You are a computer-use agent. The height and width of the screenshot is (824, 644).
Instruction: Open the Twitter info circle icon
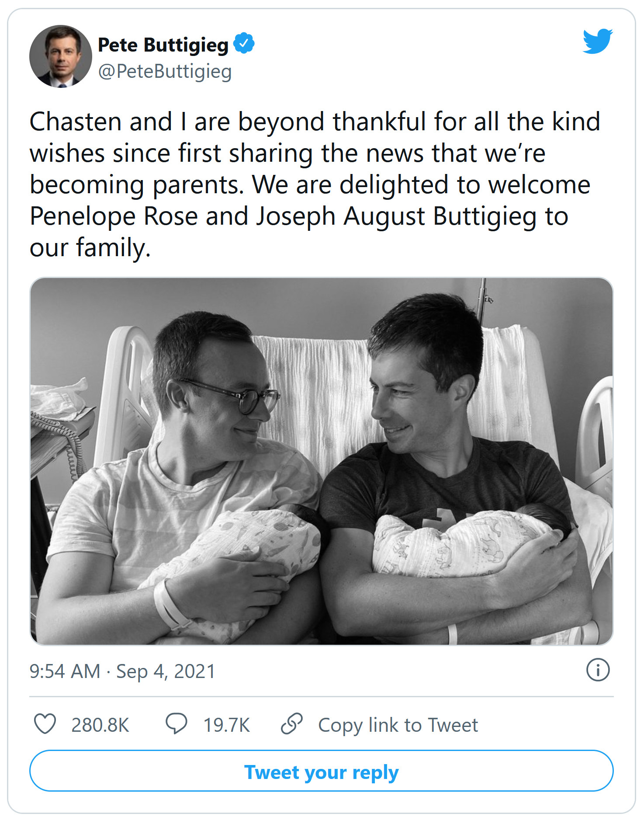597,670
